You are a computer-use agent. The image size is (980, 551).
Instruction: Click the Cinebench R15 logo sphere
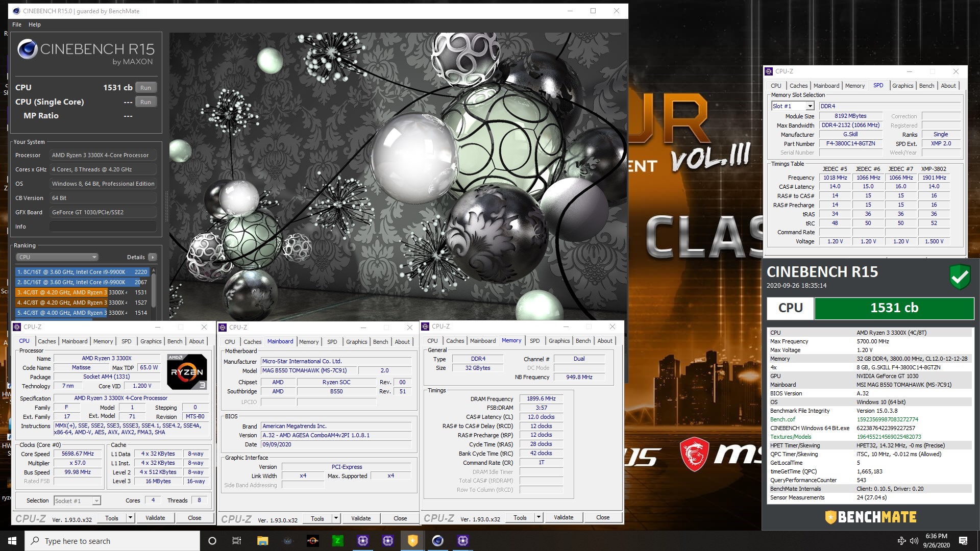coord(28,49)
